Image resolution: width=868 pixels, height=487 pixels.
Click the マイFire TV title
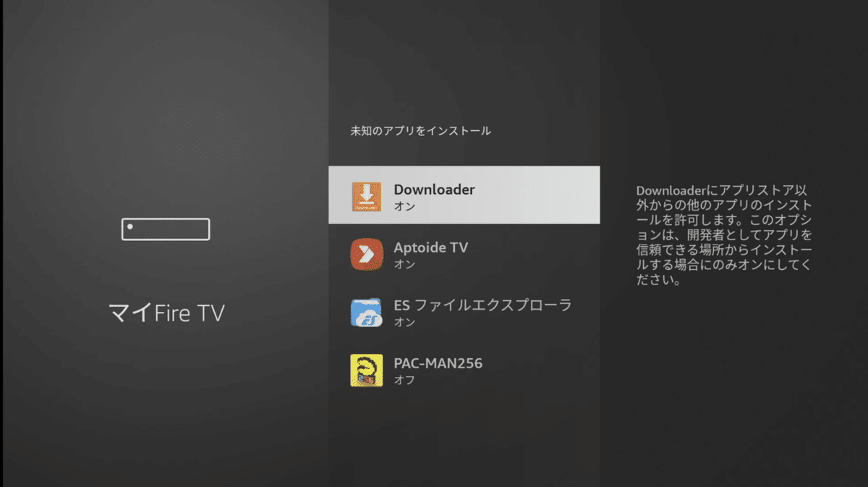pyautogui.click(x=166, y=313)
